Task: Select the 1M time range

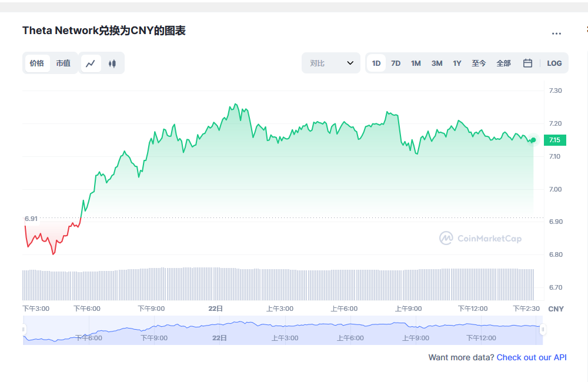Action: [x=416, y=63]
